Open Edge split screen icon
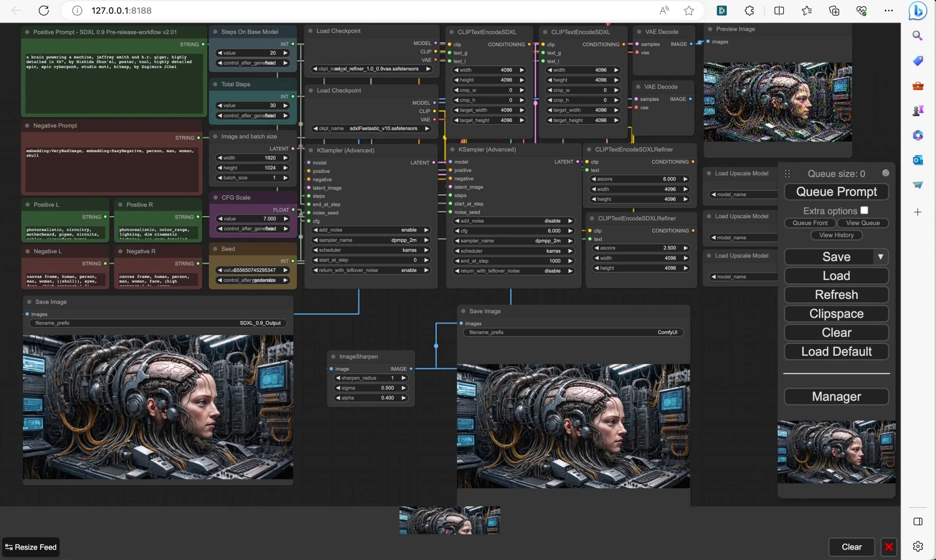This screenshot has width=936, height=560. (779, 10)
